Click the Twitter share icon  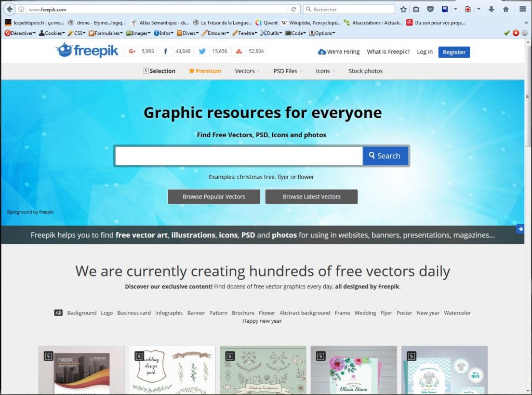point(202,51)
